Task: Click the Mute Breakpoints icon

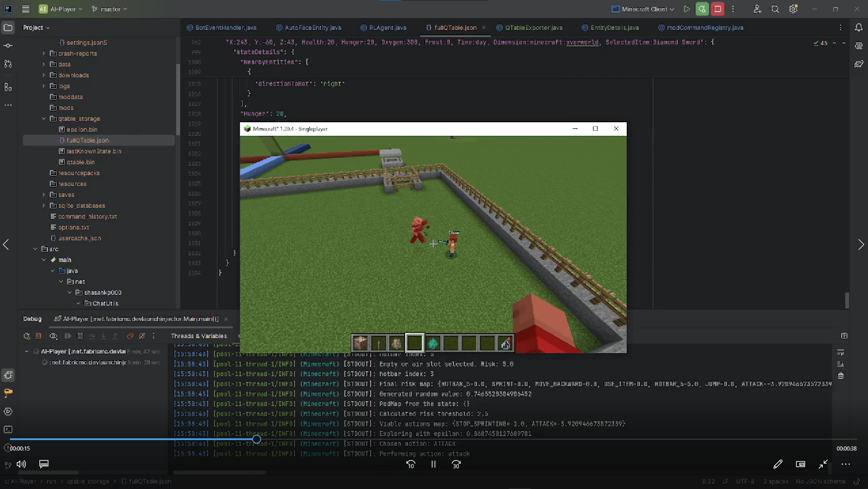Action: coord(142,336)
